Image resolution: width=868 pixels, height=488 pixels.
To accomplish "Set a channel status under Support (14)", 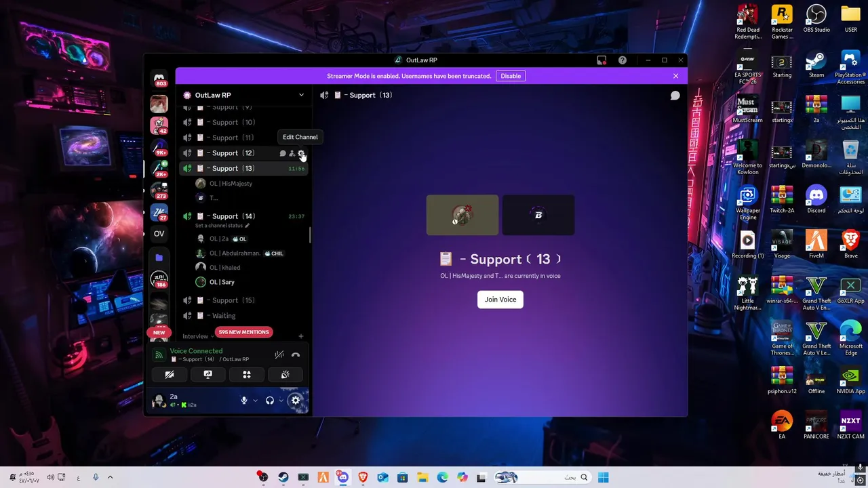I will tap(222, 226).
